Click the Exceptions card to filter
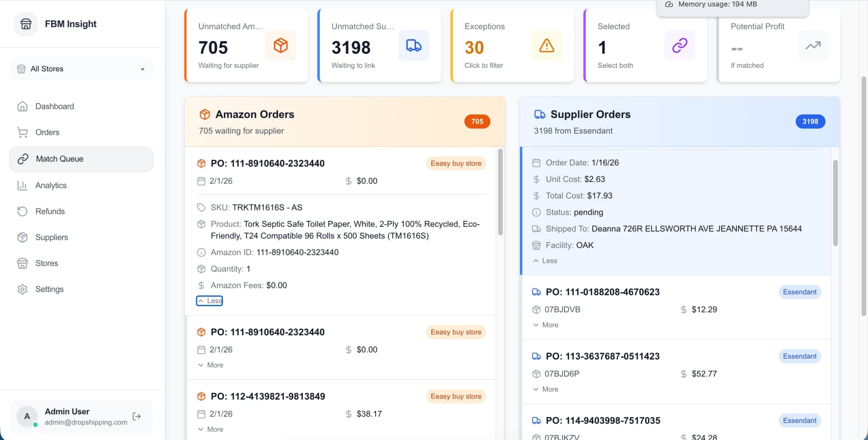The width and height of the screenshot is (868, 440). (x=513, y=46)
